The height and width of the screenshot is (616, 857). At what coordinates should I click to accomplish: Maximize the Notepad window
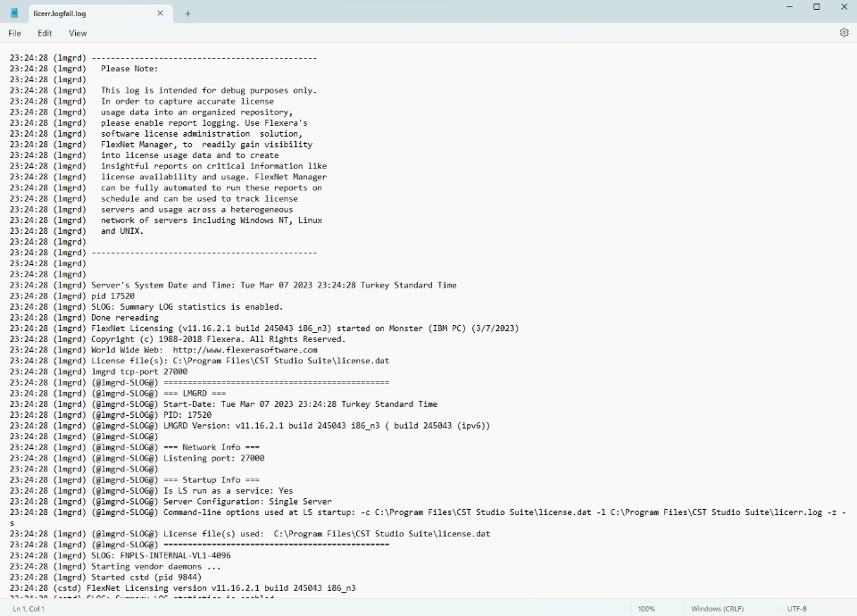pyautogui.click(x=817, y=7)
